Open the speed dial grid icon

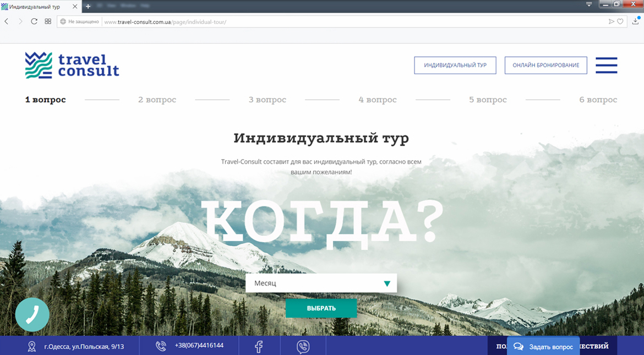point(48,21)
